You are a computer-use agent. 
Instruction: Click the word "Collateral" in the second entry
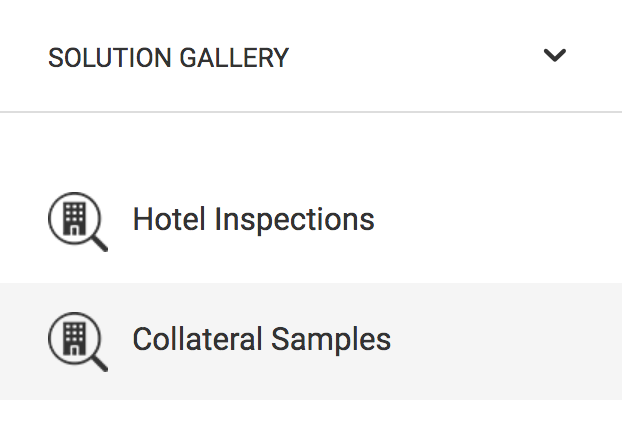[197, 339]
